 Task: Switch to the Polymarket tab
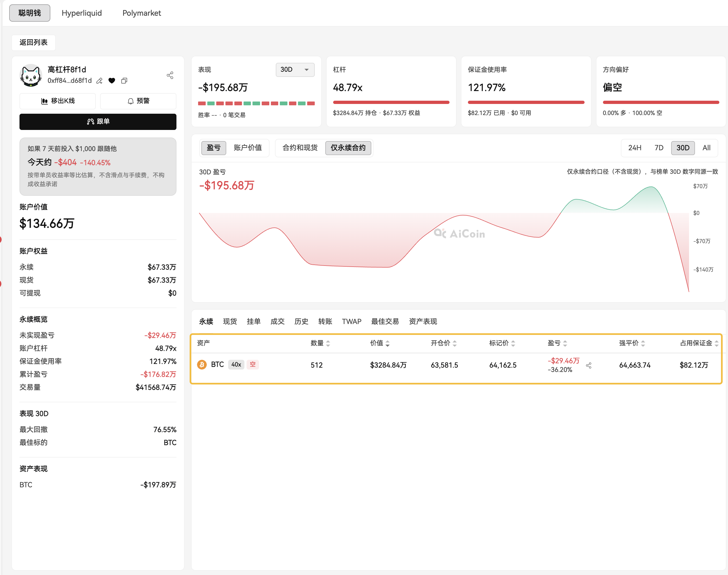[x=142, y=13]
